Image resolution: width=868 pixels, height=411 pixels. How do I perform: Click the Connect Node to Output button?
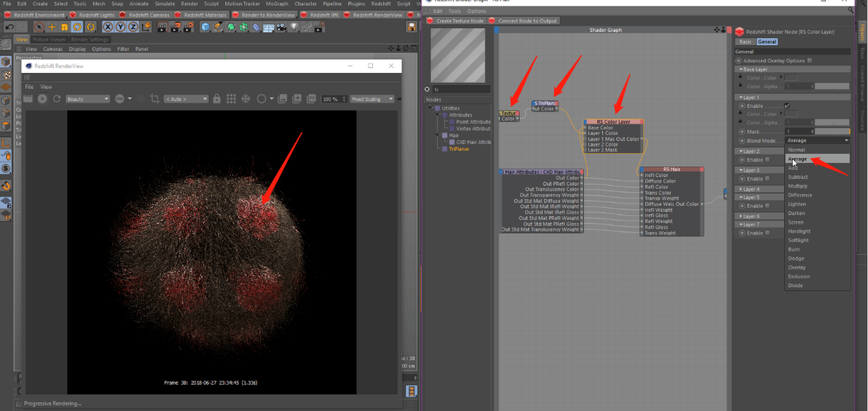tap(524, 21)
